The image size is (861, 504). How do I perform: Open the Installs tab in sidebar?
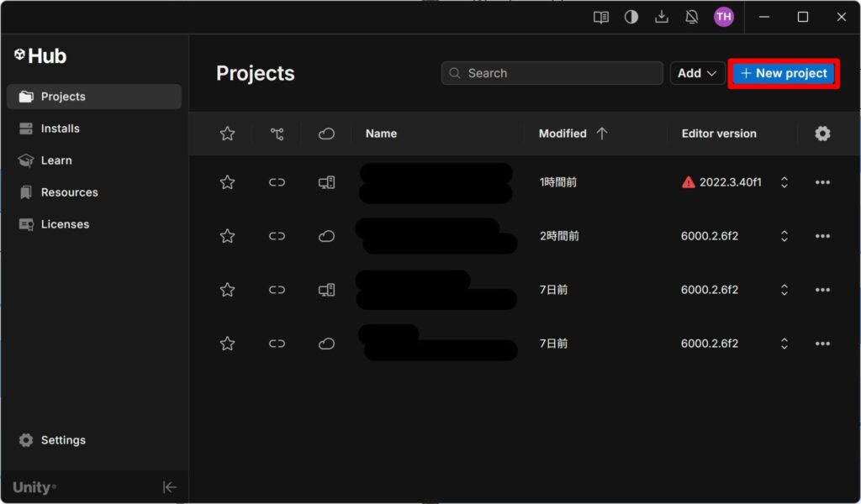click(x=61, y=129)
